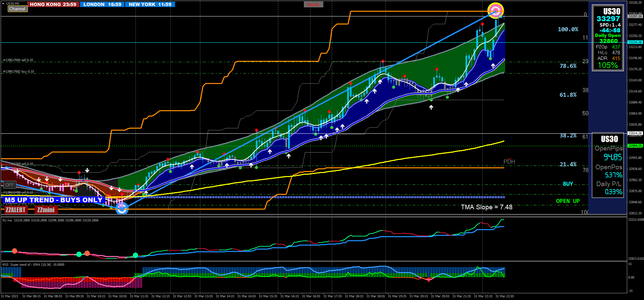Click the PDH level label

coord(509,162)
